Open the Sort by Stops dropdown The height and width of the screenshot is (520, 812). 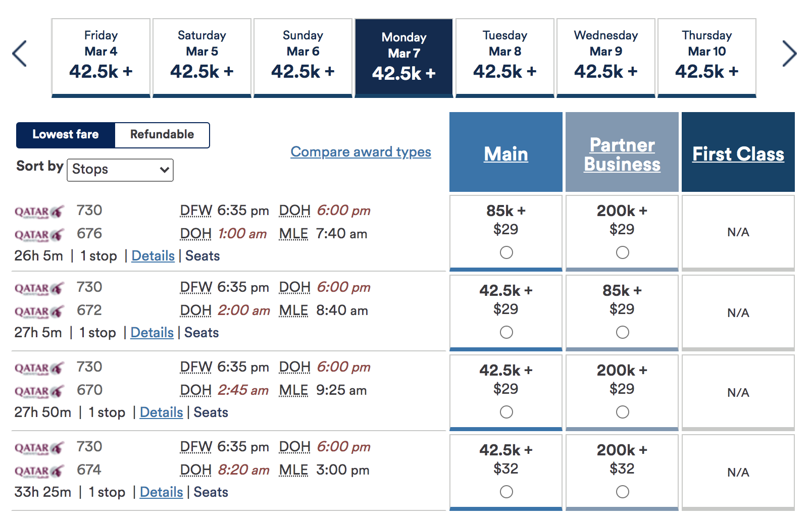tap(120, 170)
